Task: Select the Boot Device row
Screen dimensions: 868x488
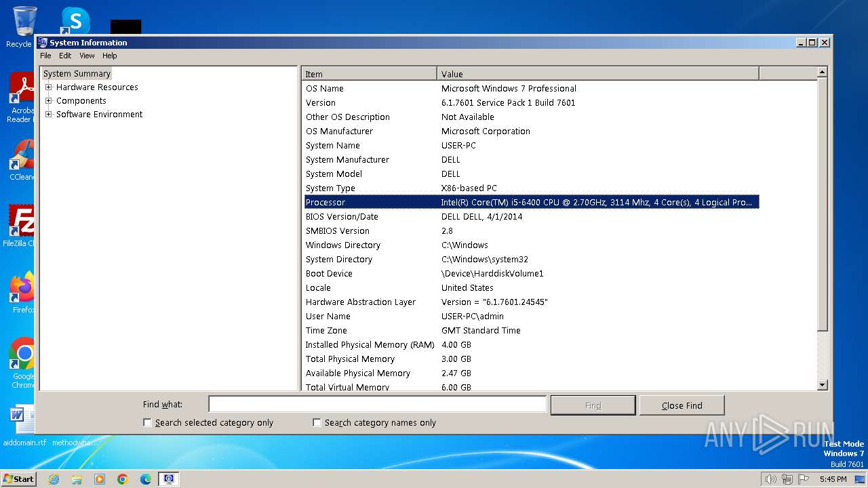Action: (532, 273)
